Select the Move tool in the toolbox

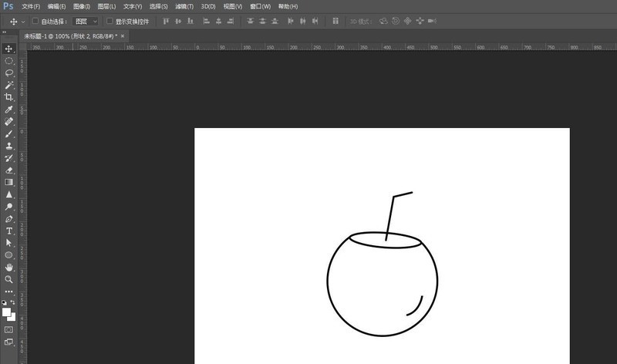[9, 49]
